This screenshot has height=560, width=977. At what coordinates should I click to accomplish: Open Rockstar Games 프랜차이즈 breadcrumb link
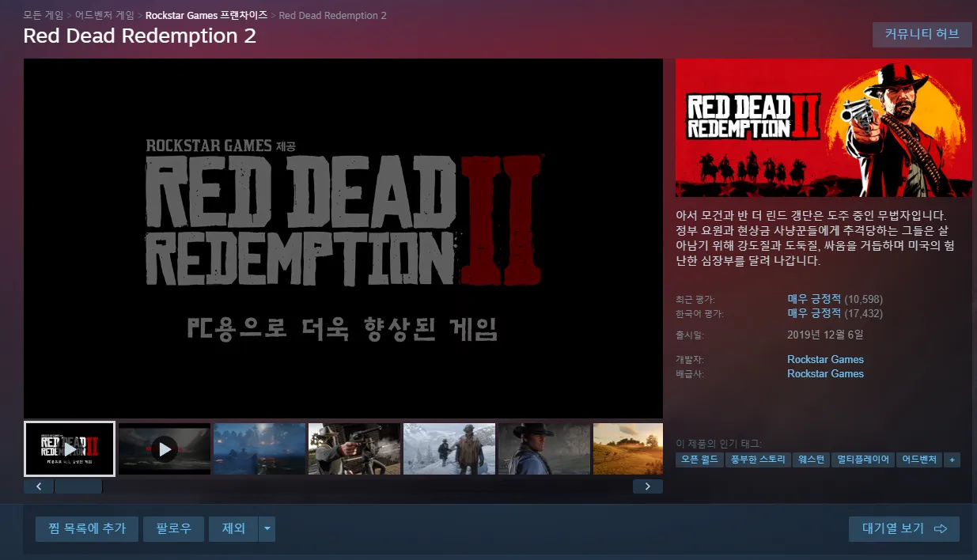(206, 15)
